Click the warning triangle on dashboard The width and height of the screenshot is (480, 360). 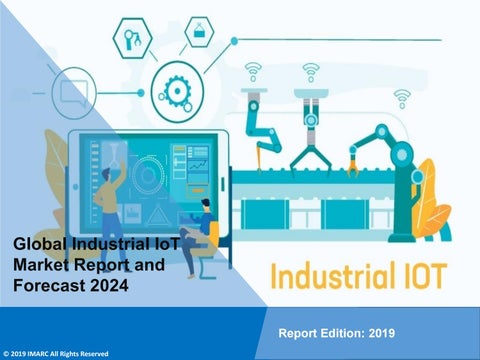159,215
